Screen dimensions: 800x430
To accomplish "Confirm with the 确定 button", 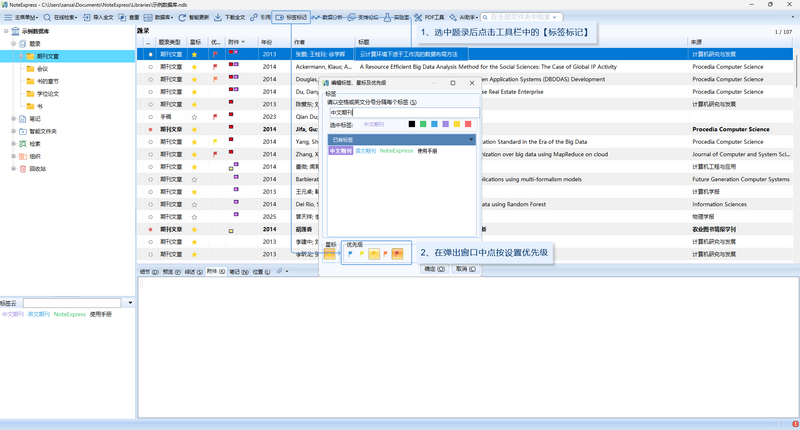I will click(435, 269).
